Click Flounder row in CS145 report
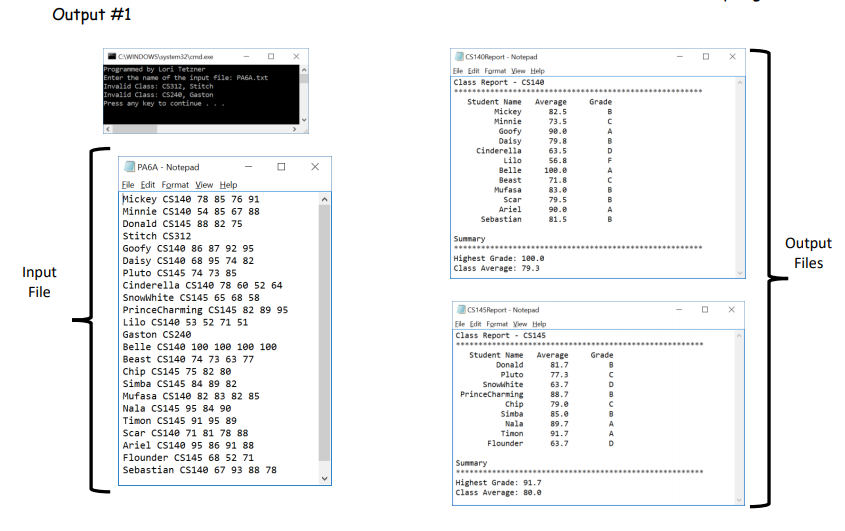Image resolution: width=845 pixels, height=531 pixels. click(x=550, y=443)
